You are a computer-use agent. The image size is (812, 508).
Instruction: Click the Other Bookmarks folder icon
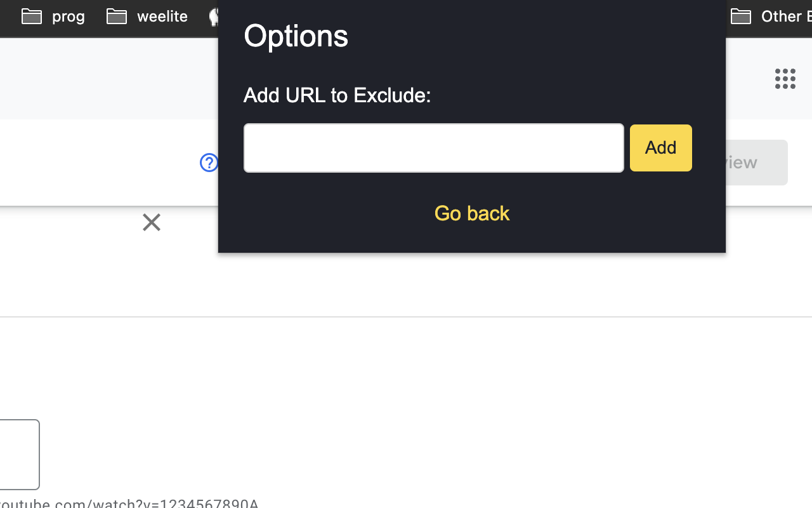(741, 16)
